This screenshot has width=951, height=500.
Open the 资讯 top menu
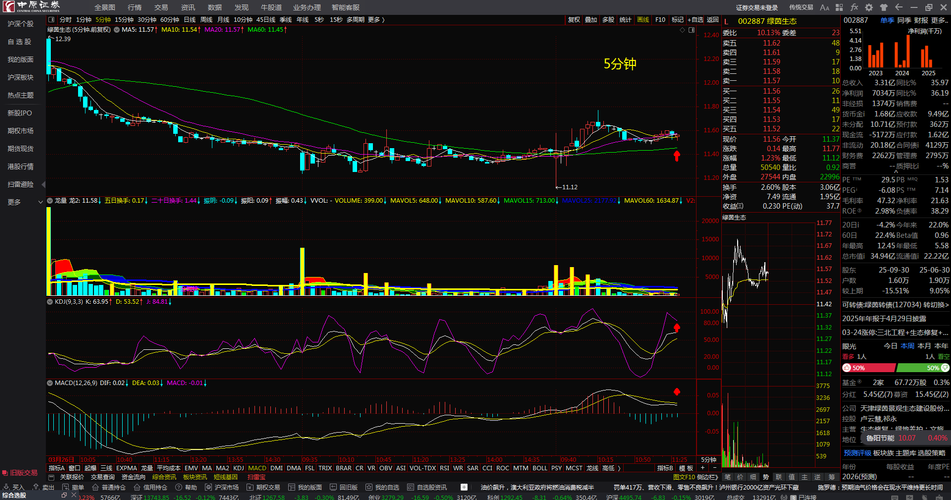point(188,7)
